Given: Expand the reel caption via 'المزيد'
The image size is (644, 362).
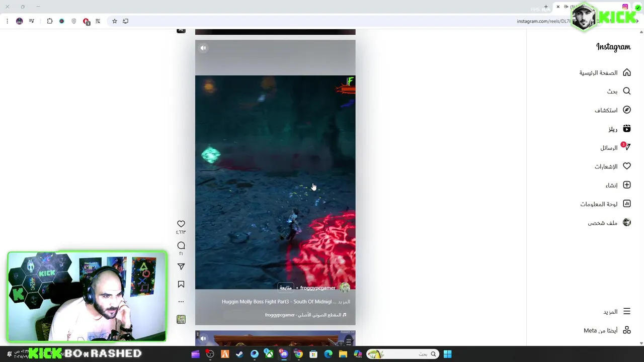Looking at the screenshot, I should click(x=344, y=302).
